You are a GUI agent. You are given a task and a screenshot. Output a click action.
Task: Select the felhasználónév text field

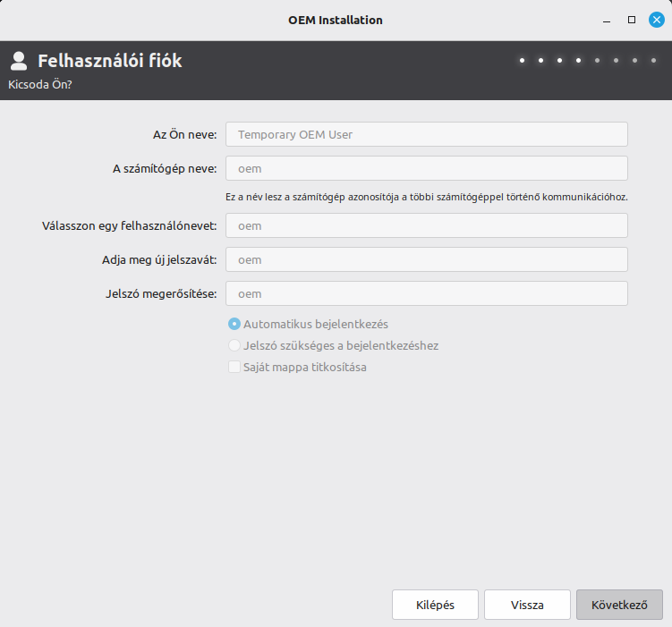426,225
